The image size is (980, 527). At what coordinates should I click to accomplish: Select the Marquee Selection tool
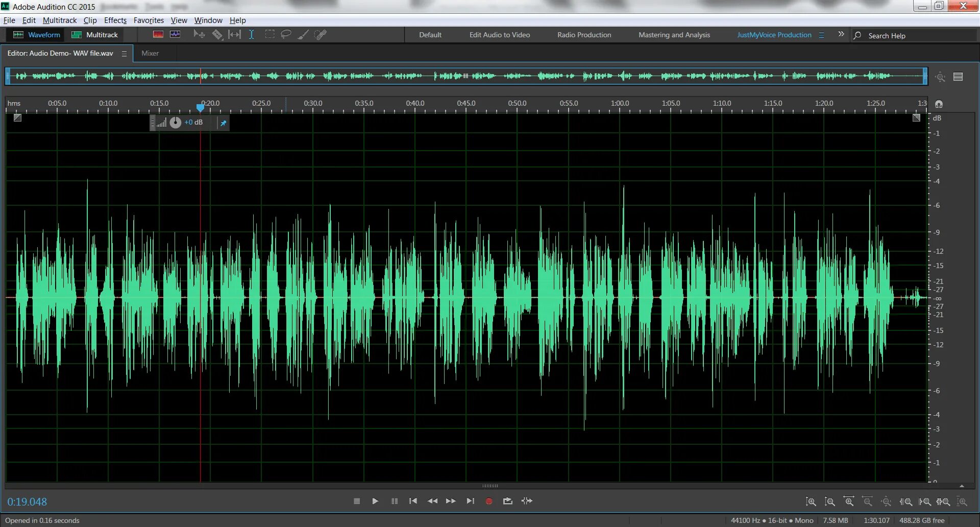[269, 34]
